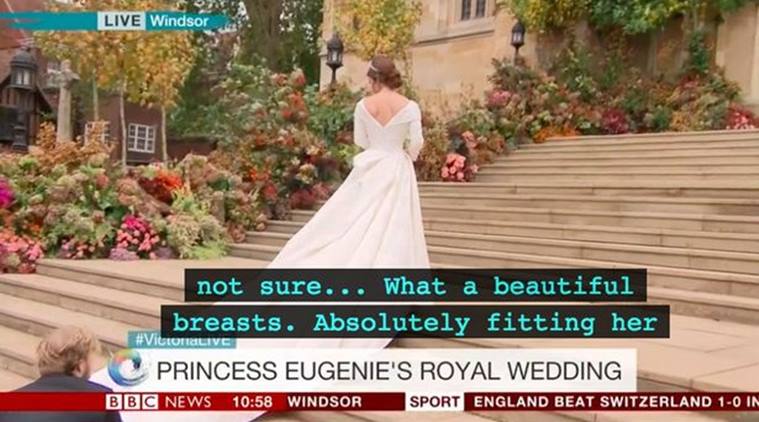Viewport: 759px width, 422px height.
Task: Click the 10:58 clock in ticker
Action: 252,402
